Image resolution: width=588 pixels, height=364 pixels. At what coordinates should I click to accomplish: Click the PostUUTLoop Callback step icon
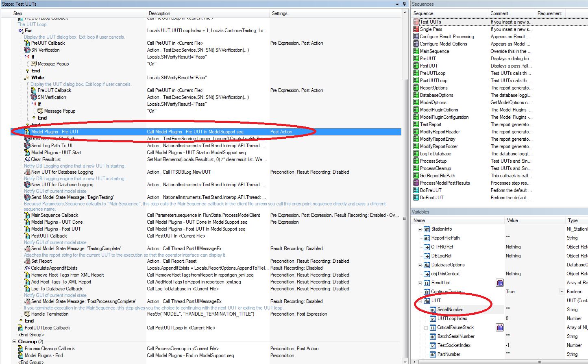tap(21, 328)
